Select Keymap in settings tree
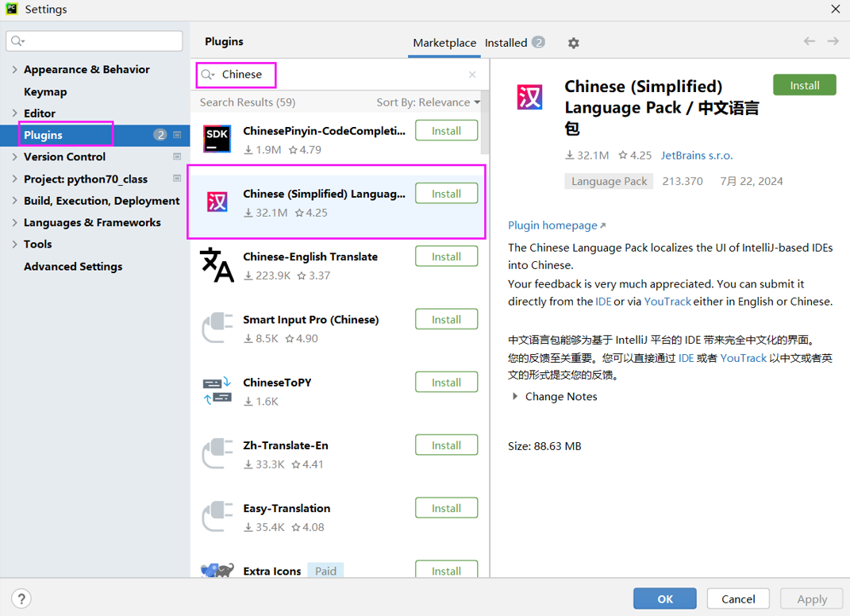 [45, 91]
